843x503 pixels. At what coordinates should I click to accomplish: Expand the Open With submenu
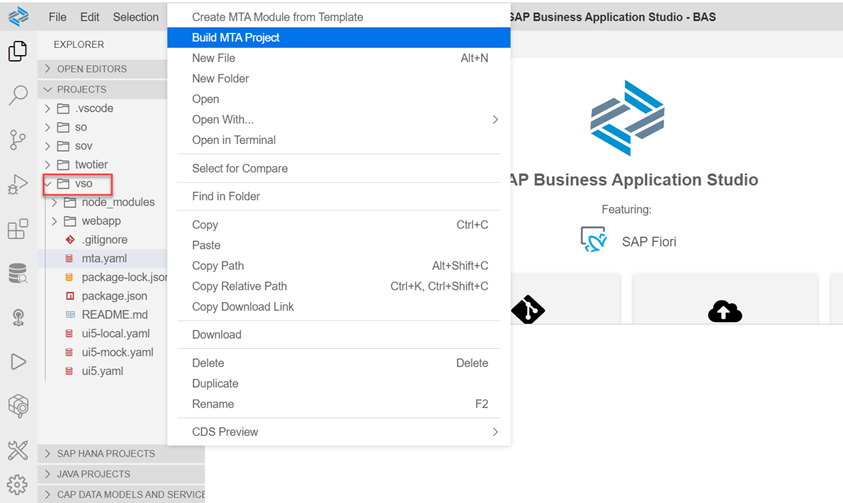click(x=339, y=119)
